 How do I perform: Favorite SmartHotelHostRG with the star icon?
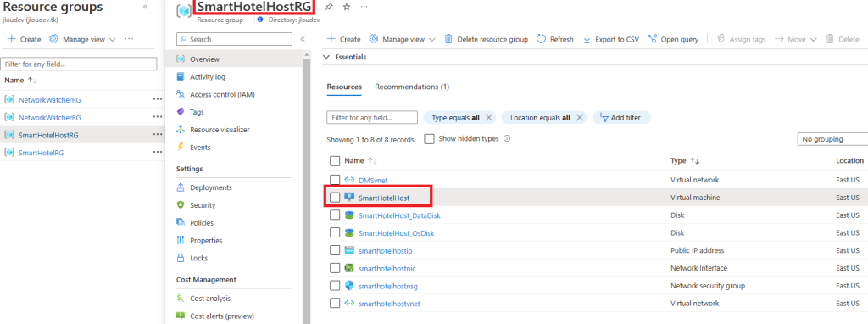point(347,7)
